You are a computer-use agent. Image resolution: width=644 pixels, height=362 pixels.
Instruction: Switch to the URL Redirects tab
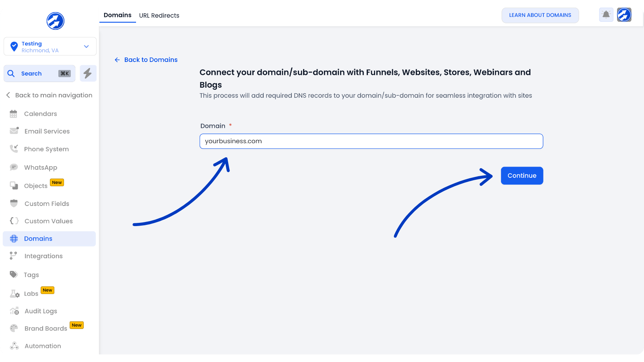coord(159,15)
